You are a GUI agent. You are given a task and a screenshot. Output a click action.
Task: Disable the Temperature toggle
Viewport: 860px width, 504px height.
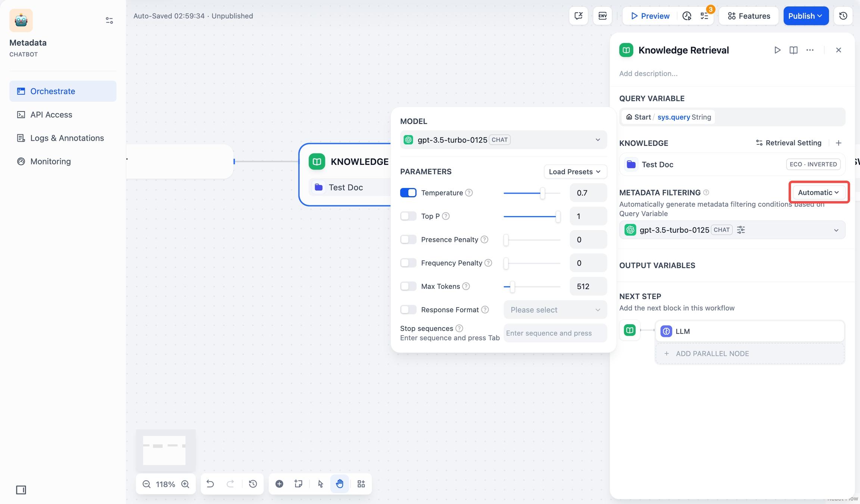[408, 192]
